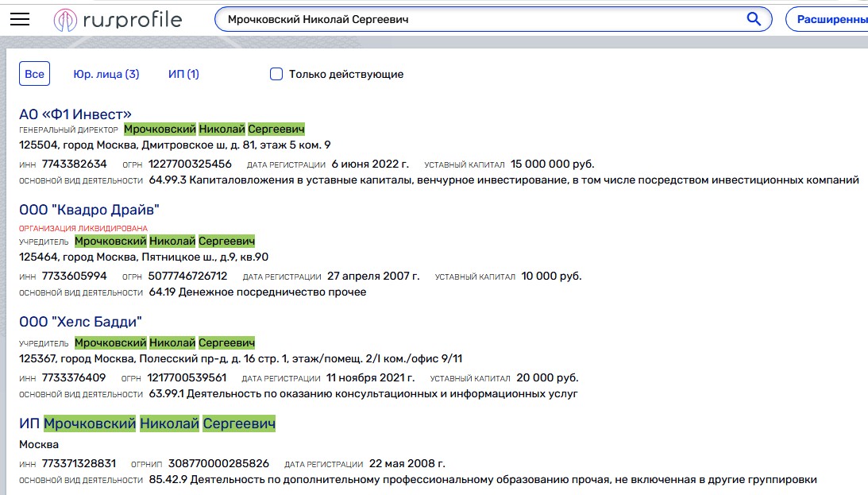Switch to 'ИП (1)' tab
Image resolution: width=868 pixels, height=495 pixels.
183,74
